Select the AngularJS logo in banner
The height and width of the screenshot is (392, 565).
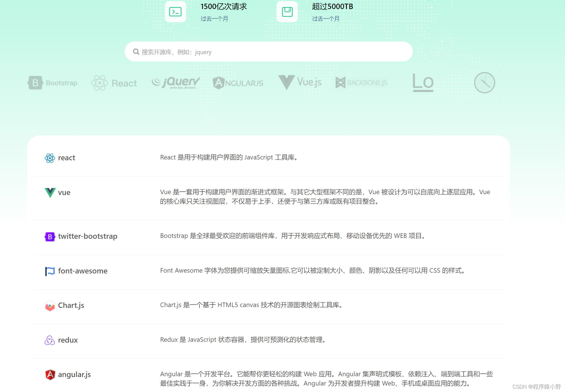point(238,83)
